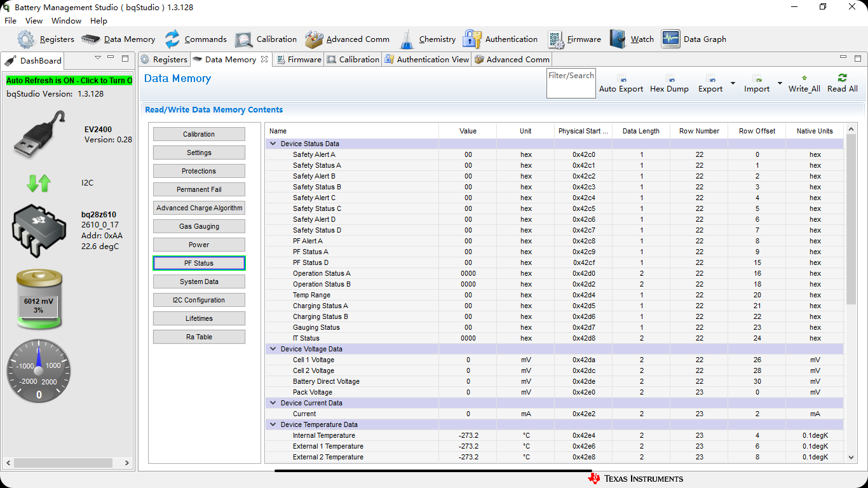This screenshot has width=868, height=488.
Task: Maximize the DashBoard panel
Action: 125,58
